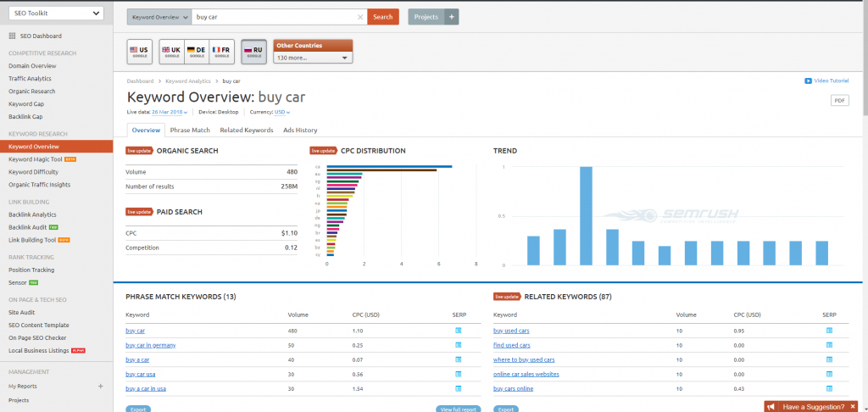
Task: Open SERP snapshot for online car sales websites
Action: 829,374
